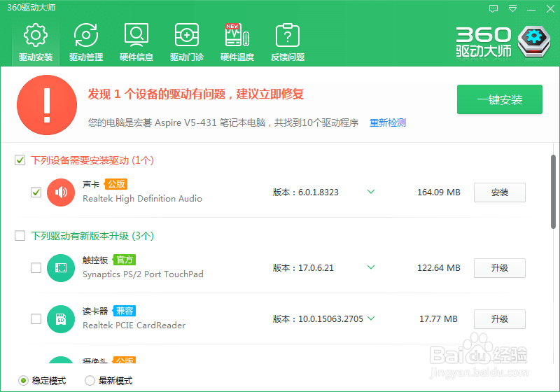Check the 读卡器 CardReader checkbox
This screenshot has width=560, height=392.
pos(36,318)
